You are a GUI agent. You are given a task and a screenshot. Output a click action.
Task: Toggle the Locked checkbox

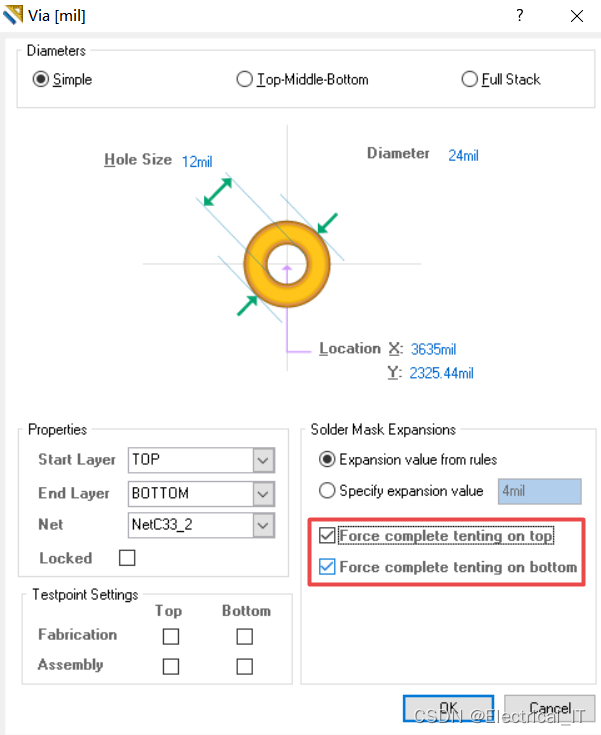127,558
